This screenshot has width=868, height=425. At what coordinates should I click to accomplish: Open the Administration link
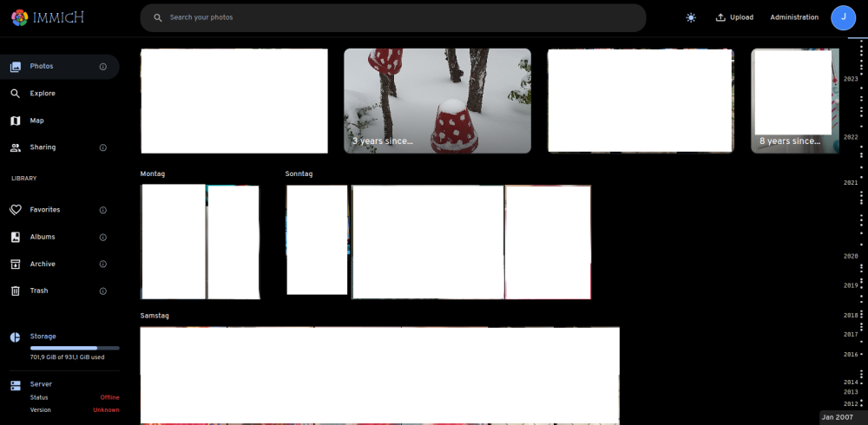[x=794, y=17]
